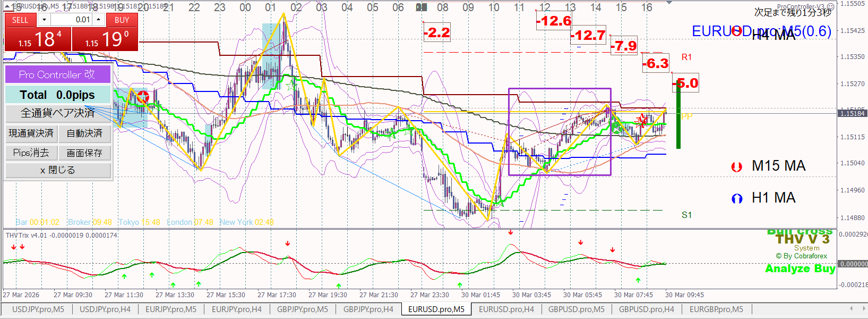Screen dimensions: 868x319
Task: Open the GBPUSD.pro,M5 chart tab
Action: coord(576,309)
